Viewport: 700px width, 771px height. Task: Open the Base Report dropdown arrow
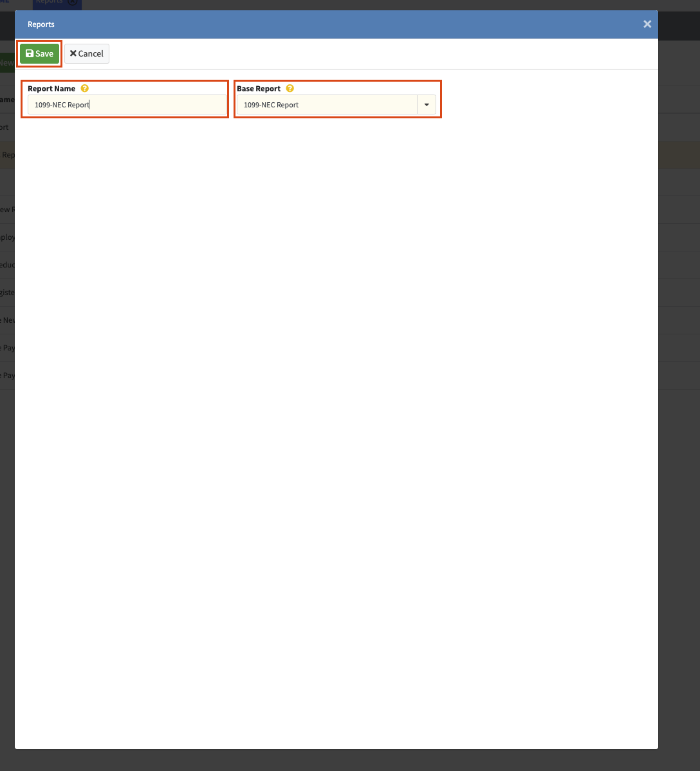point(427,105)
